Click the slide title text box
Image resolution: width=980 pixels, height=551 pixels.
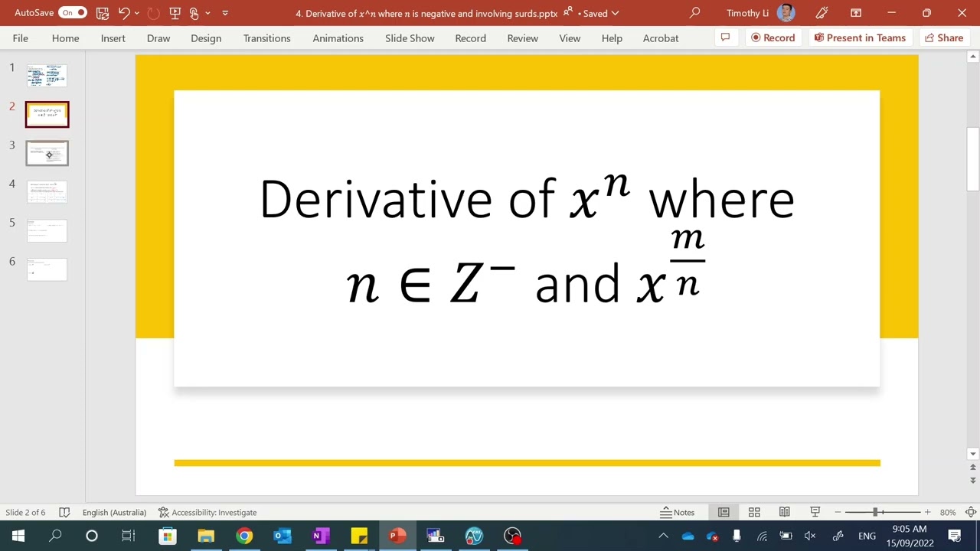[x=527, y=239]
